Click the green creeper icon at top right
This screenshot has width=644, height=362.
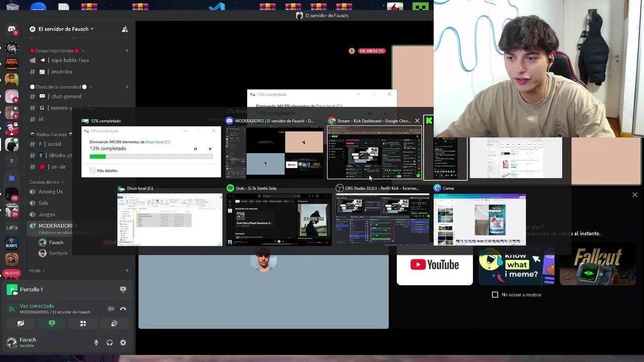coord(421,6)
